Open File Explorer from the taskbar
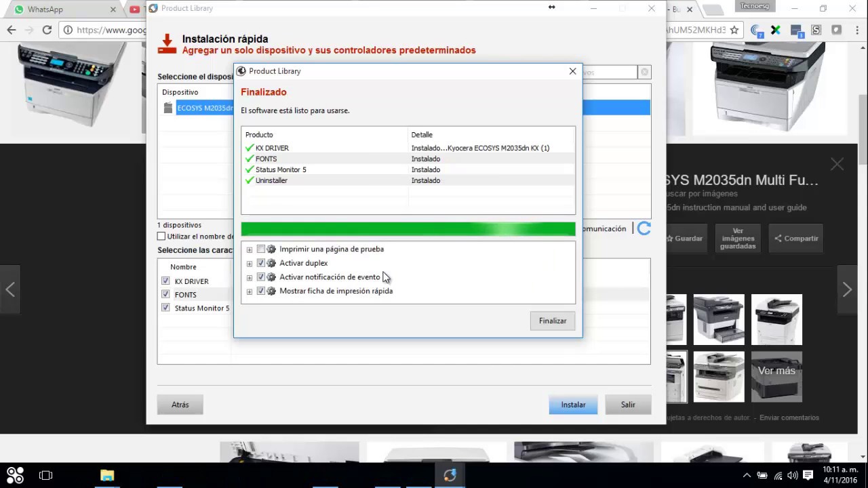This screenshot has height=488, width=868. pos(107,475)
